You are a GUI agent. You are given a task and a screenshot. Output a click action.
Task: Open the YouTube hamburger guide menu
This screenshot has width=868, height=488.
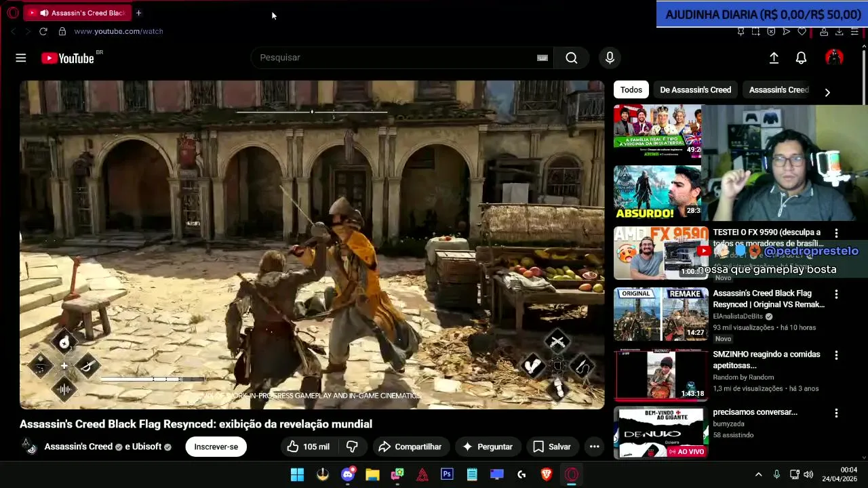pos(21,58)
